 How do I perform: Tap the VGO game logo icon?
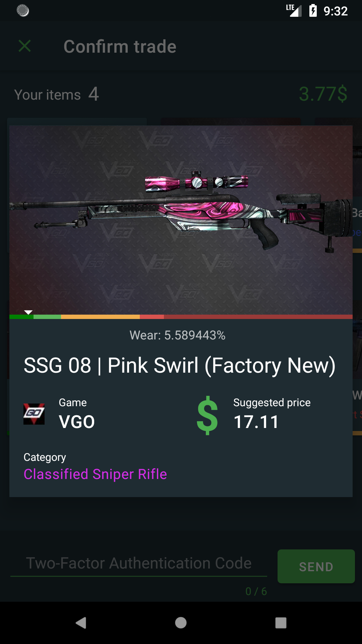(34, 414)
